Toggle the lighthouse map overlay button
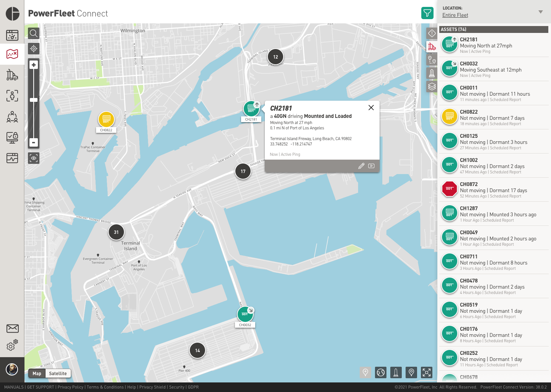Viewport: 551px width, 392px height. point(396,372)
